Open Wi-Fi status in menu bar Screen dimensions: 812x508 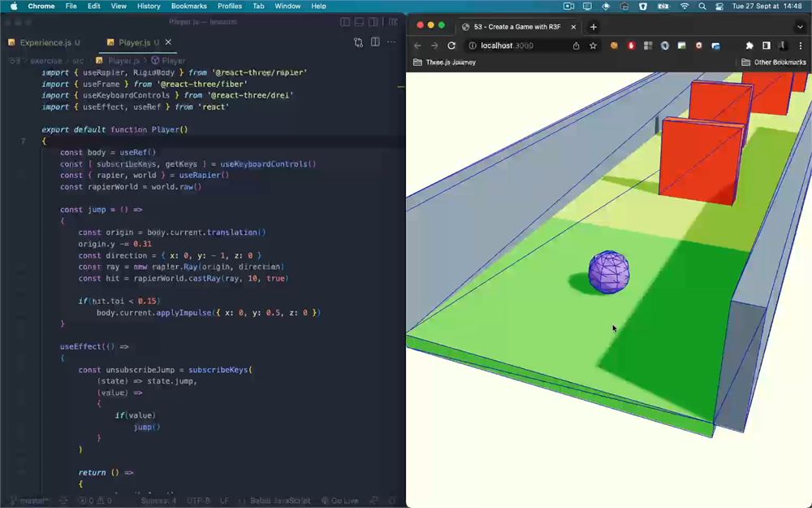pos(685,7)
